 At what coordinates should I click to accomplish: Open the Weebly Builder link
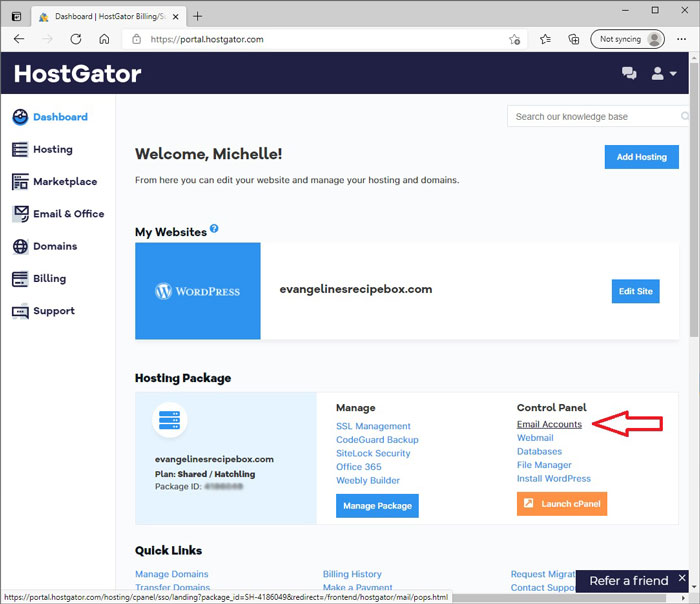coord(368,480)
